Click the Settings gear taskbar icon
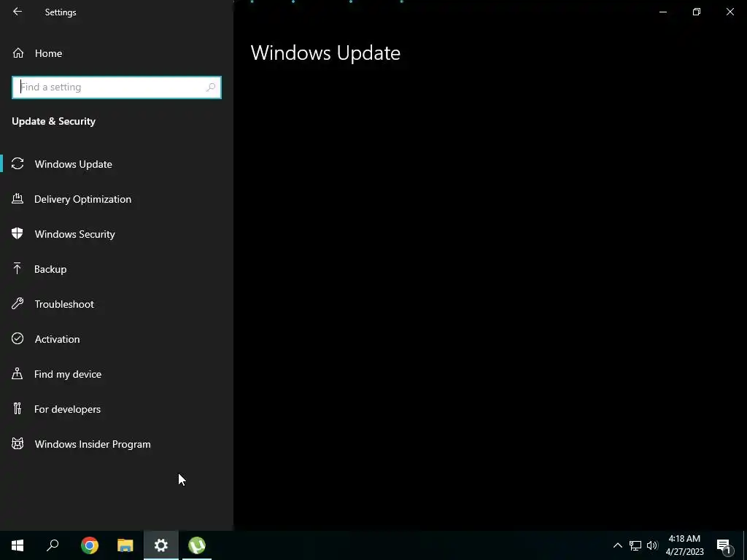 click(x=161, y=545)
